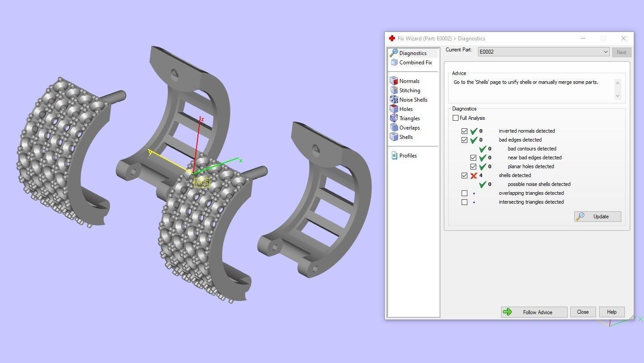Click the Advice box scroll up arrow
The width and height of the screenshot is (644, 363).
tap(617, 83)
